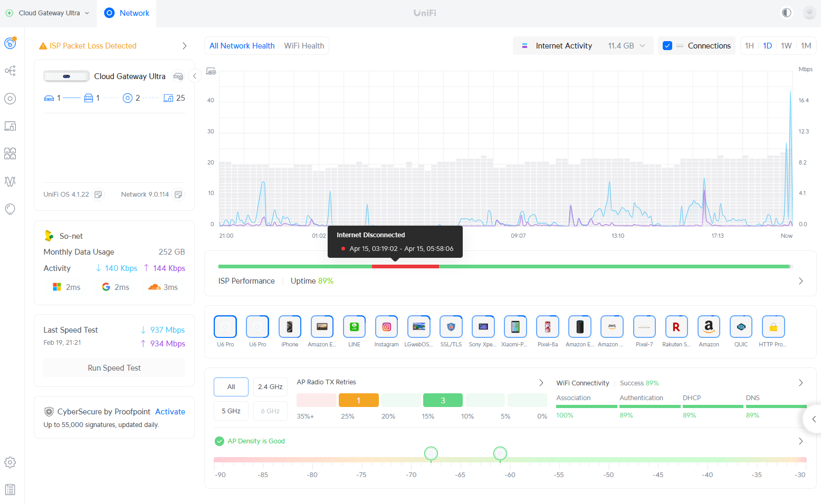Screen dimensions: 821x504
Task: Open the Settings gear in the sidebar
Action: coord(10,462)
